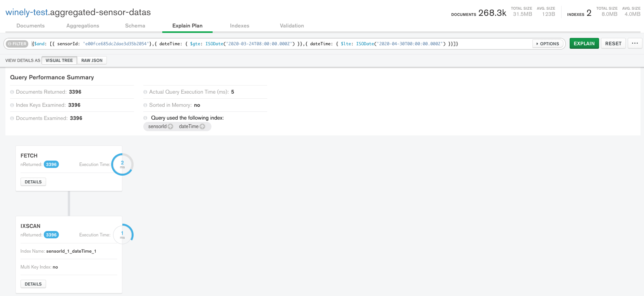Click the FETCH execution time circular gauge
Viewport: 644px width, 296px height.
coord(122,164)
